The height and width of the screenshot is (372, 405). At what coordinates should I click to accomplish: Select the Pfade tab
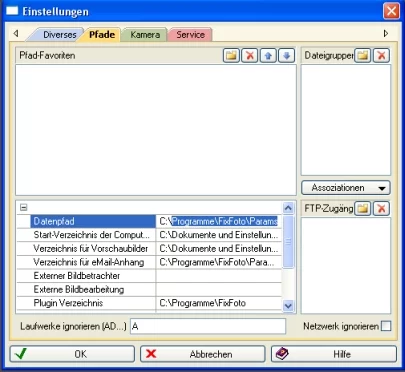coord(102,35)
